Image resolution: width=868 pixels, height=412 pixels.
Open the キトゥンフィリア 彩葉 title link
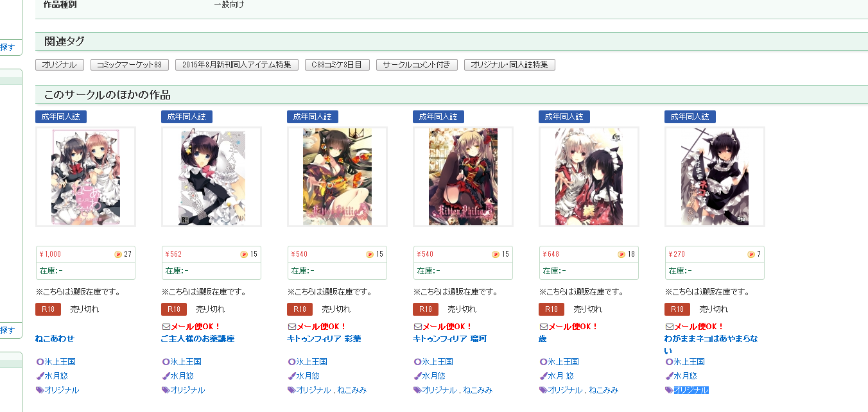tap(324, 339)
